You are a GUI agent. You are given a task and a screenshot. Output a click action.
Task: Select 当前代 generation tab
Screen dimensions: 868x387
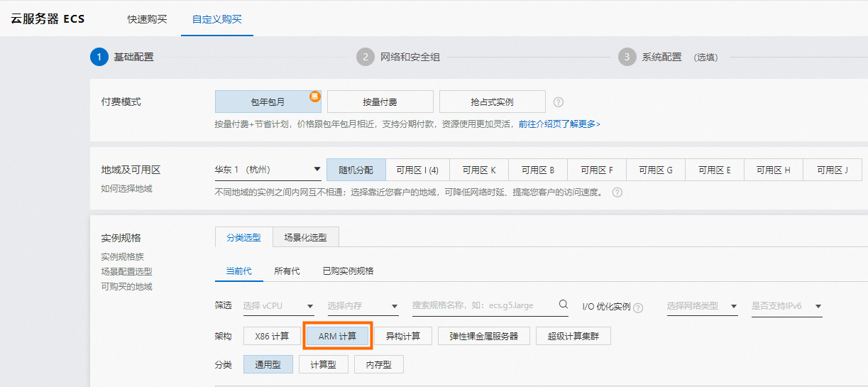coord(238,271)
